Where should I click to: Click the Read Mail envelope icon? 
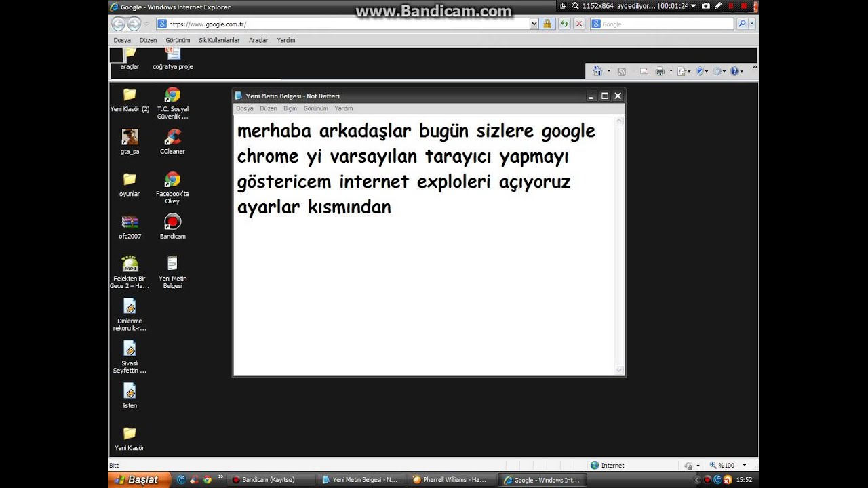(644, 71)
